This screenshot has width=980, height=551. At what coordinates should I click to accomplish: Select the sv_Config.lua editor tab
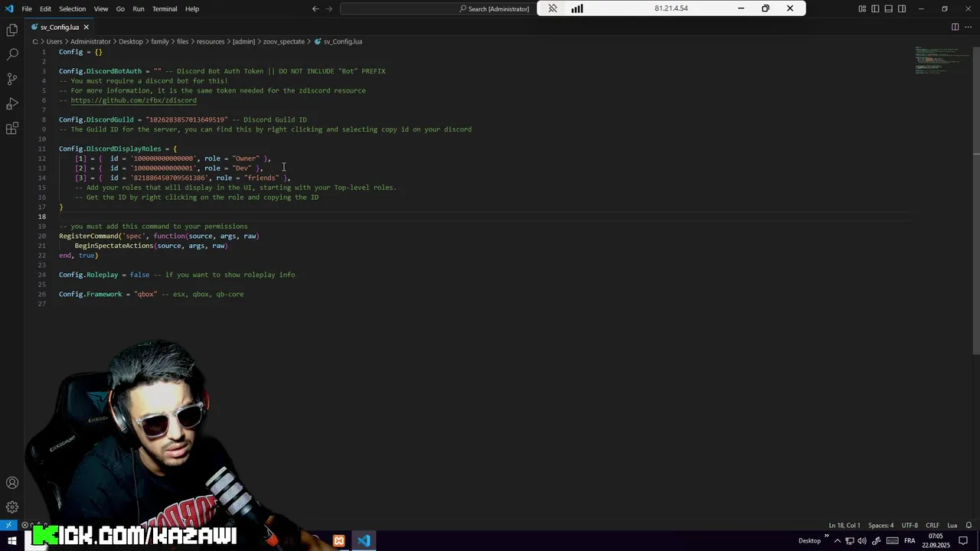(59, 27)
